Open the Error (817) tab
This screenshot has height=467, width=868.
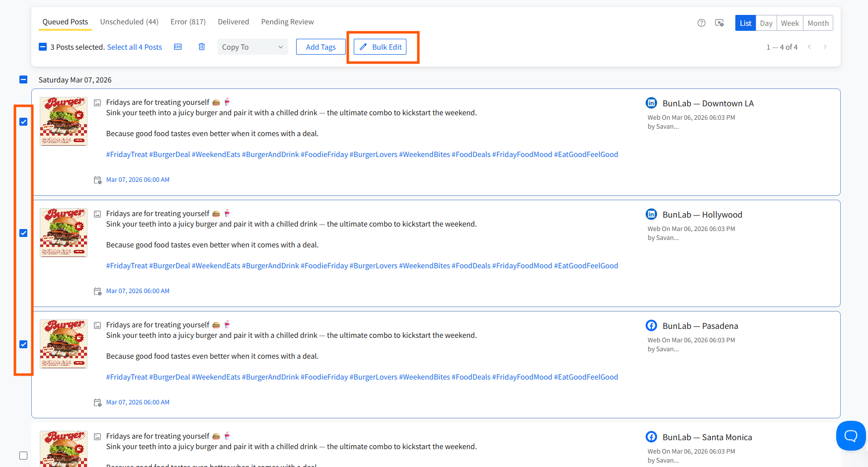pyautogui.click(x=188, y=22)
